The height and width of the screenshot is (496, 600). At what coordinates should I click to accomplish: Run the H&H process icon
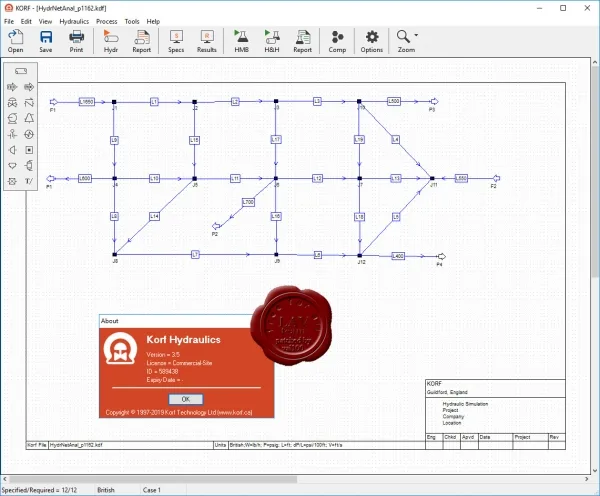272,41
